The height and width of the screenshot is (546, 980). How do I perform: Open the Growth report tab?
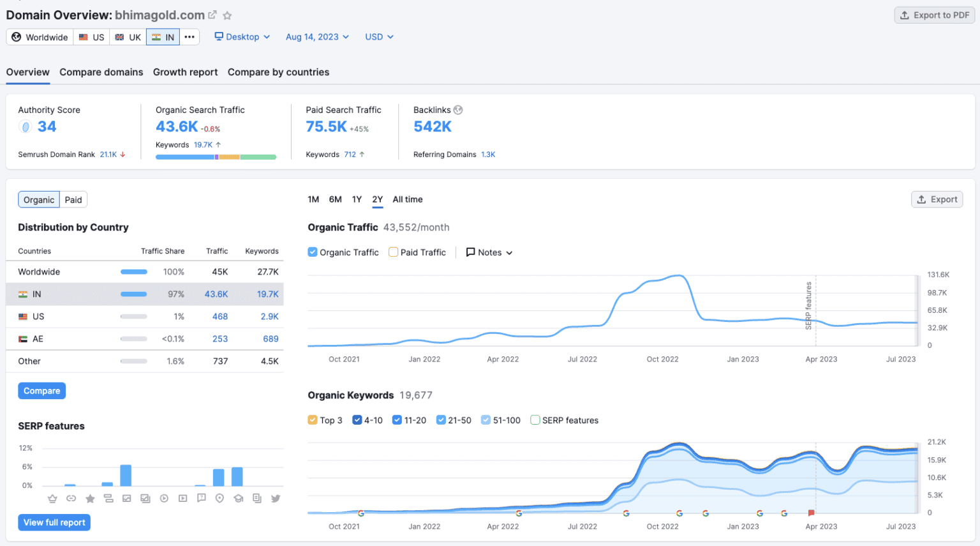[185, 72]
